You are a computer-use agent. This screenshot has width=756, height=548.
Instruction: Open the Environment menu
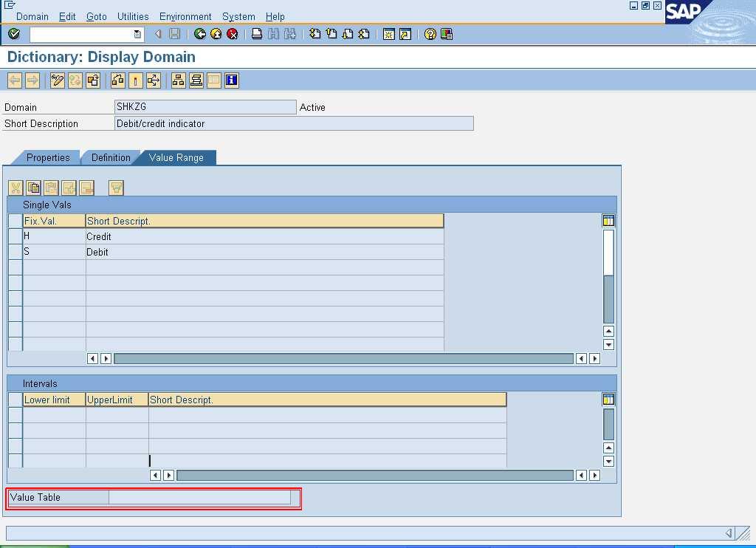click(185, 16)
